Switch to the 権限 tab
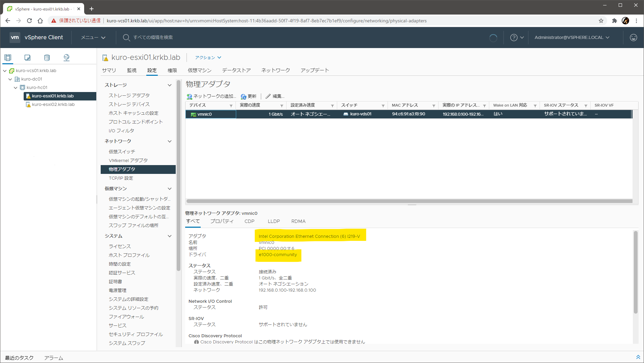The height and width of the screenshot is (363, 644). [172, 70]
